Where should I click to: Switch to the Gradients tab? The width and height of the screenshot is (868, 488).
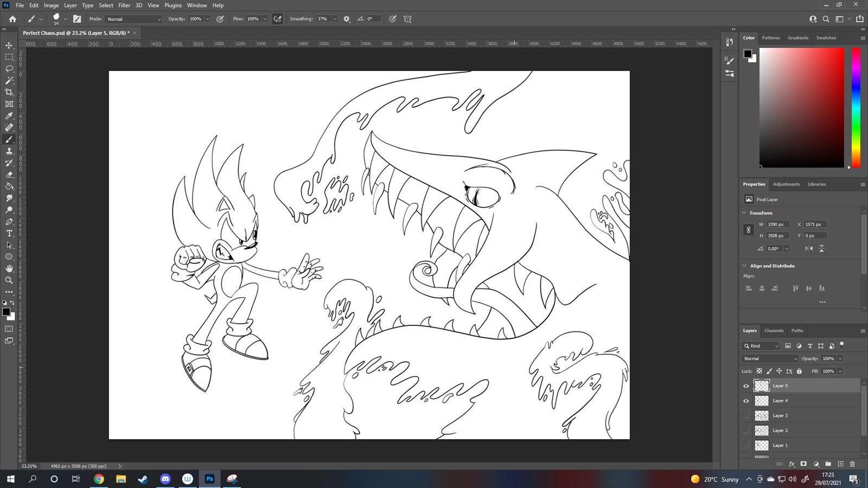coord(798,38)
